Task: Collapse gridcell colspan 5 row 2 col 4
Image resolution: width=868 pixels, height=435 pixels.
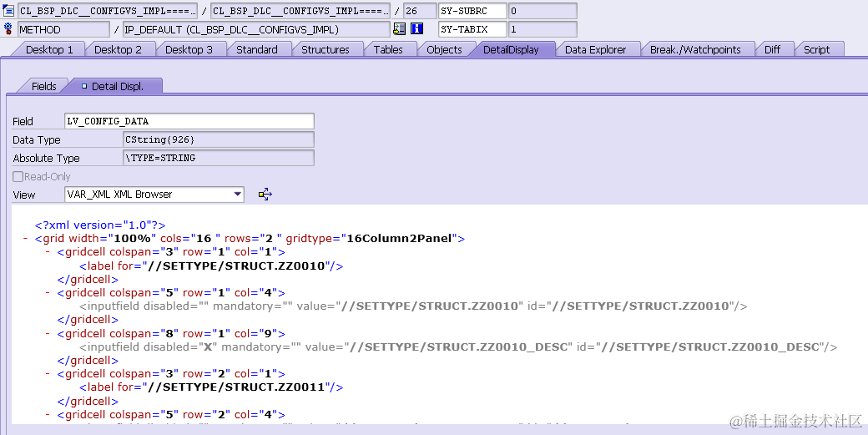Action: (48, 414)
